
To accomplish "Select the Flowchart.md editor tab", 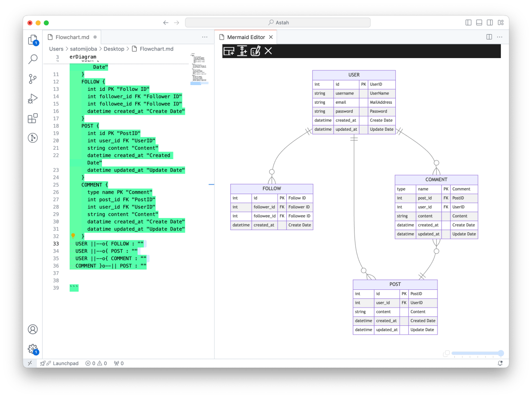I will [71, 37].
